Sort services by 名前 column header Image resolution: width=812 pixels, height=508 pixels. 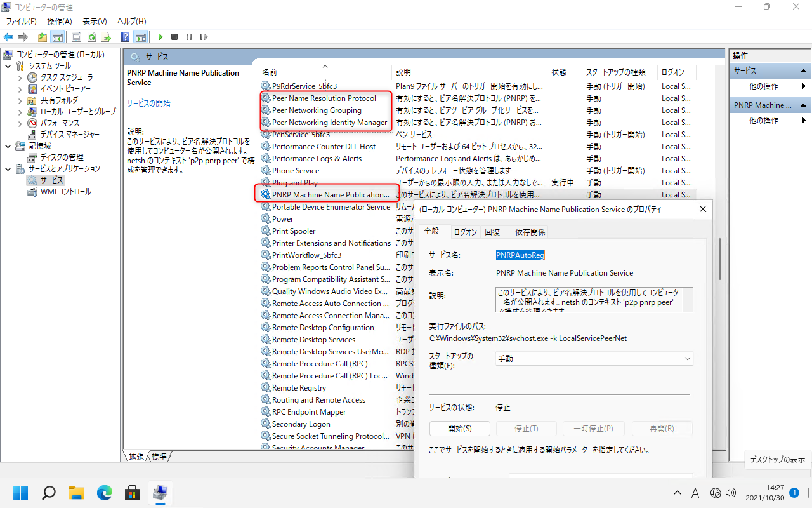pyautogui.click(x=326, y=72)
